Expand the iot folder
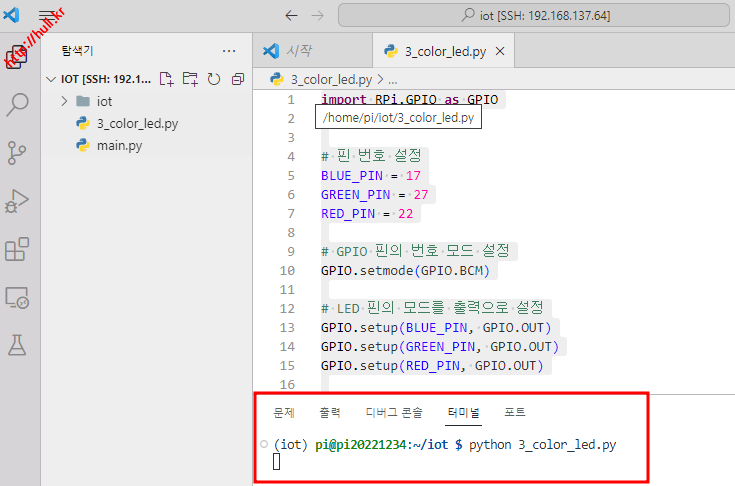Viewport: 735px width, 486px height. (x=104, y=101)
